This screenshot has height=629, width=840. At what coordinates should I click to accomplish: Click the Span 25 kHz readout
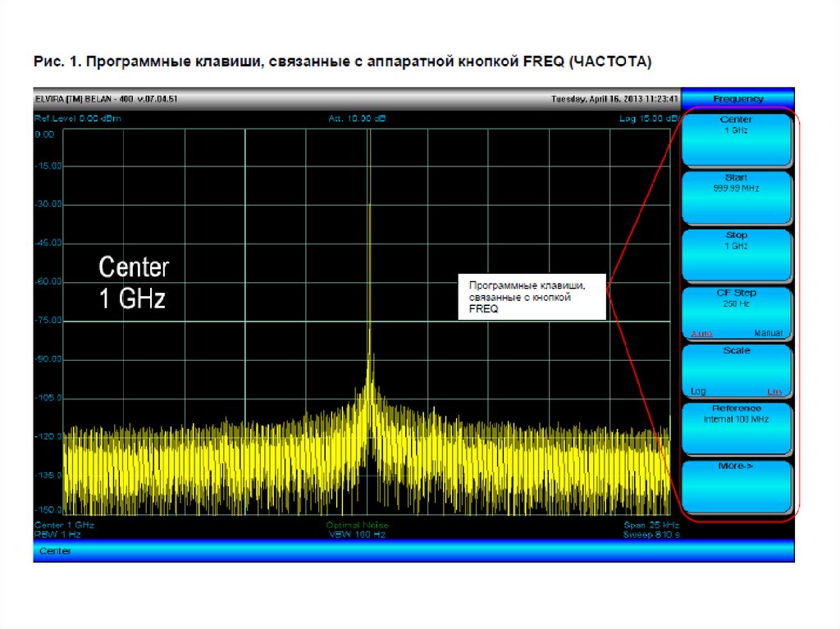[x=651, y=524]
